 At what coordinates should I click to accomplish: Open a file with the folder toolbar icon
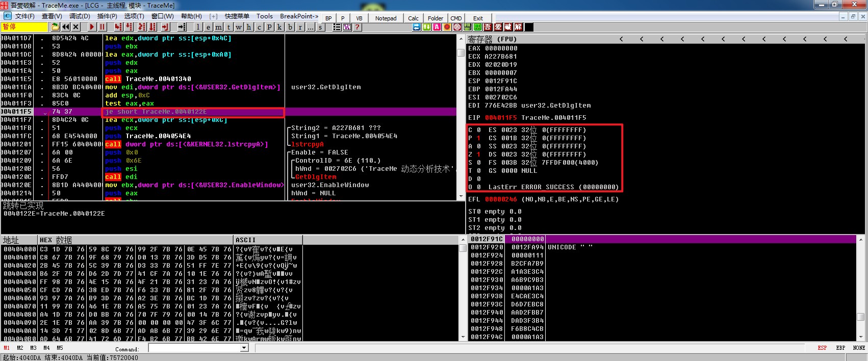coord(55,27)
